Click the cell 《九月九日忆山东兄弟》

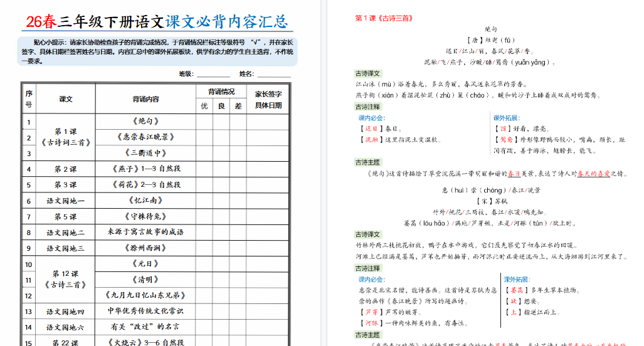tap(145, 295)
